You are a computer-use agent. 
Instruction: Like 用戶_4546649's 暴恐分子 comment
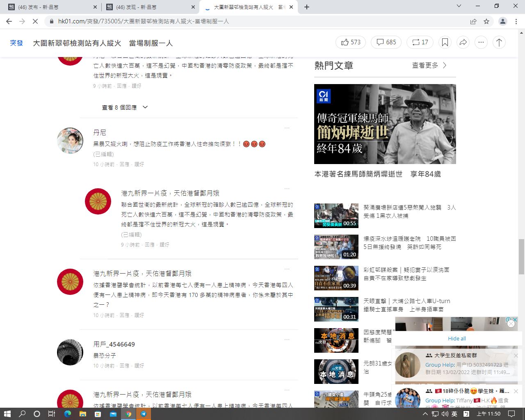pyautogui.click(x=139, y=365)
